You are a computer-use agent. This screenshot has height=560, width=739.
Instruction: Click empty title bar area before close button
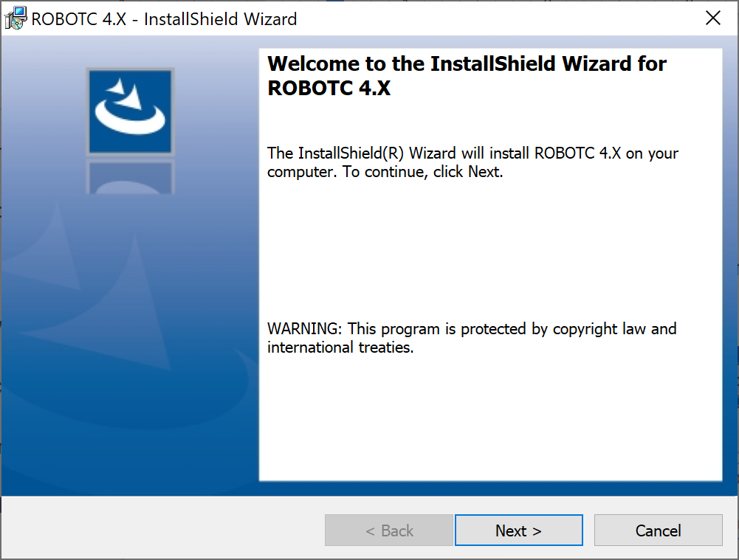point(502,19)
